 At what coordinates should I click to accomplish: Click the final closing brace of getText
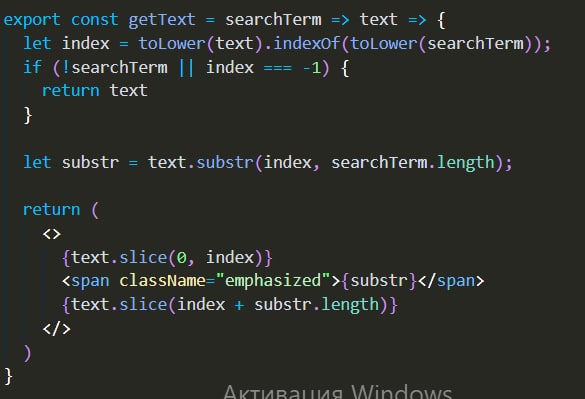(x=8, y=376)
